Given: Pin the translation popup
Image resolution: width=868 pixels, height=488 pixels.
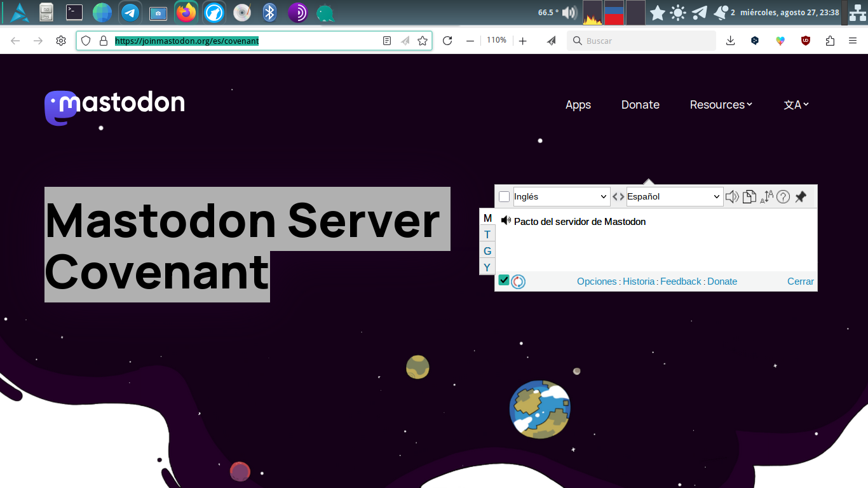Looking at the screenshot, I should click(x=801, y=197).
